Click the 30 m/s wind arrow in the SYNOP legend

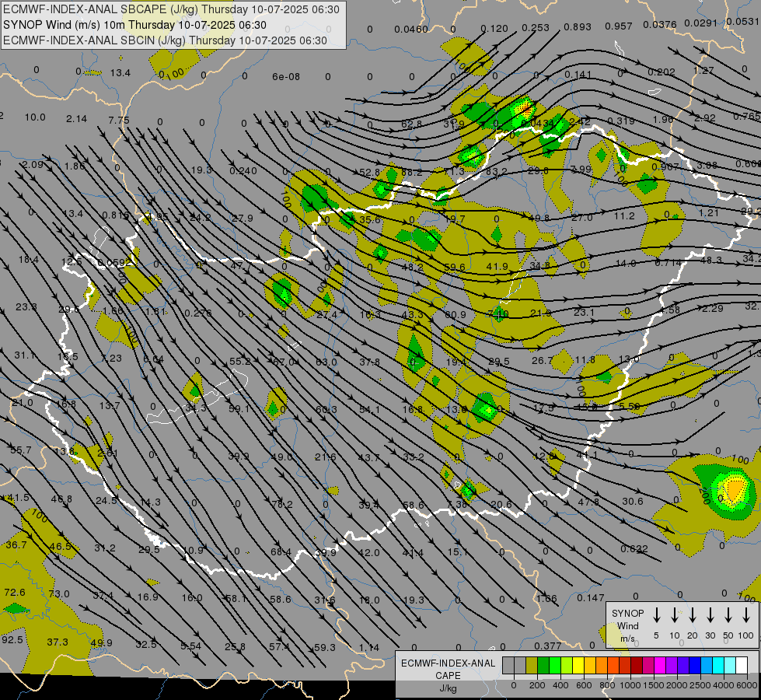pyautogui.click(x=710, y=614)
